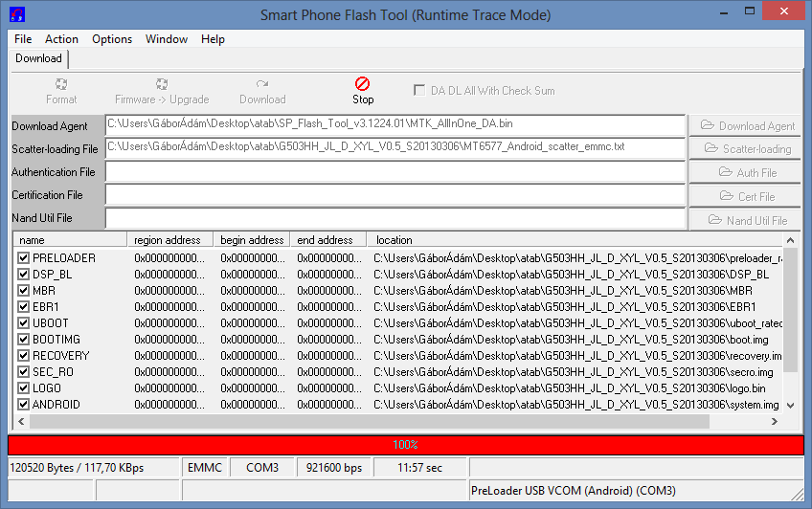Click the '11:57 sec' status entry
This screenshot has width=812, height=509.
coord(420,468)
